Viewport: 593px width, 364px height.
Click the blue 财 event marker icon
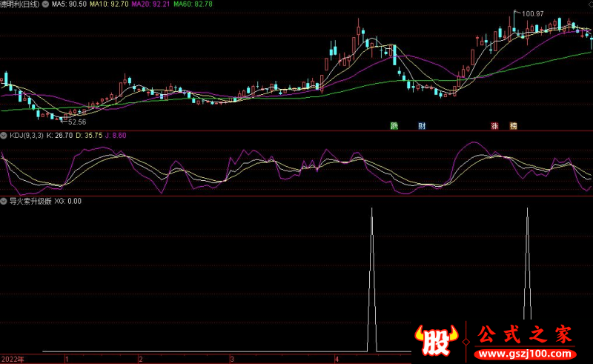(422, 126)
